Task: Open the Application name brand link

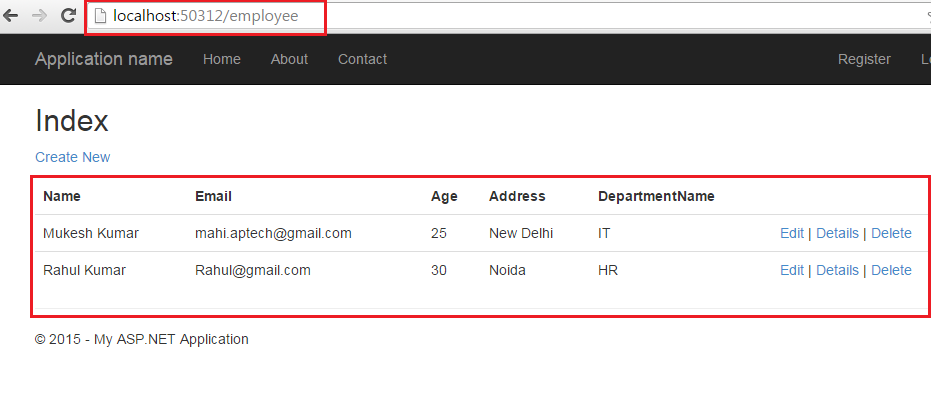Action: pyautogui.click(x=104, y=59)
